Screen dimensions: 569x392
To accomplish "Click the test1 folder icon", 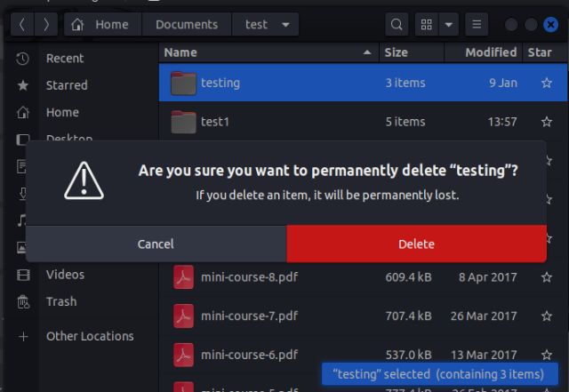I will (183, 122).
